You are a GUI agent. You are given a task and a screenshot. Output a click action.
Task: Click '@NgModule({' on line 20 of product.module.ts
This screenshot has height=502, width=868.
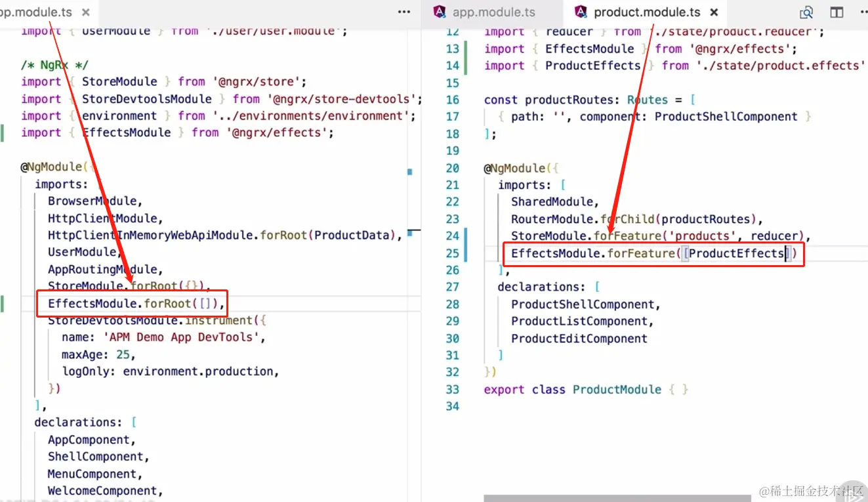[522, 169]
